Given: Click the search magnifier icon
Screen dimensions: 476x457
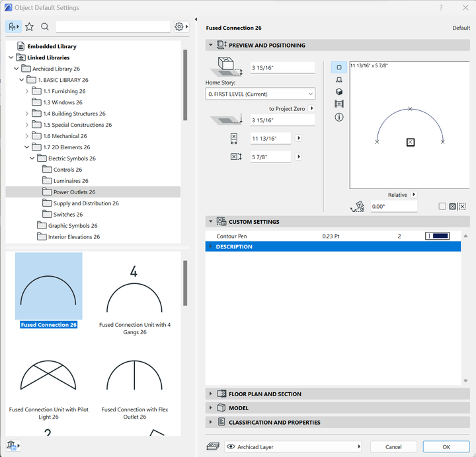Looking at the screenshot, I should pyautogui.click(x=45, y=26).
